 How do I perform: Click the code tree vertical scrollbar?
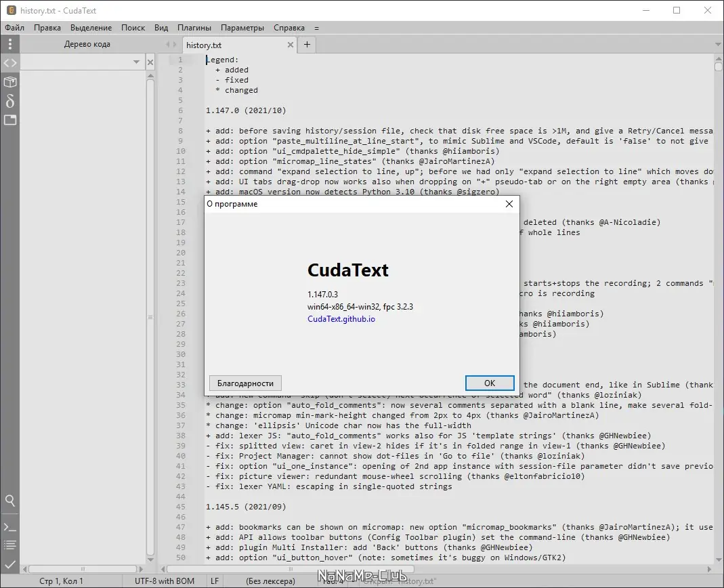point(150,317)
